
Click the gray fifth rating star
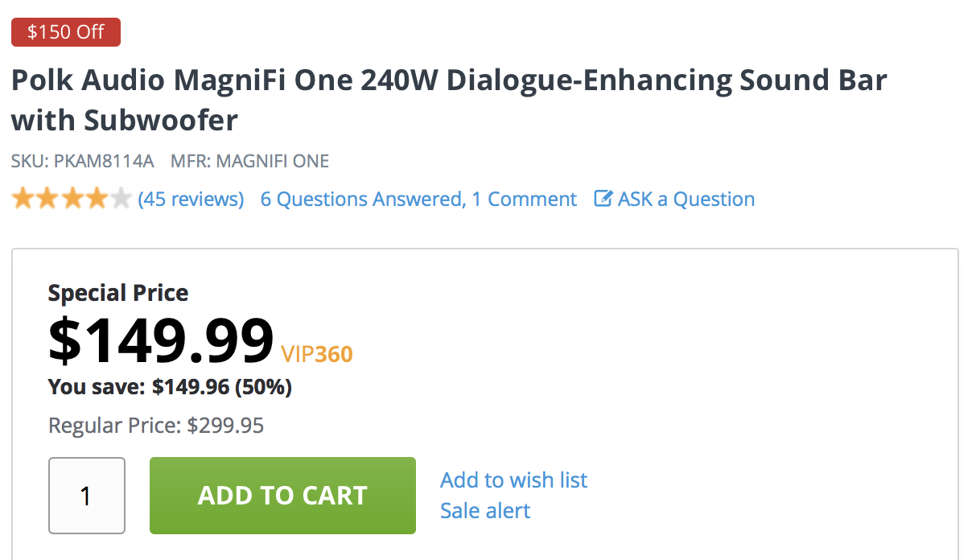click(120, 198)
